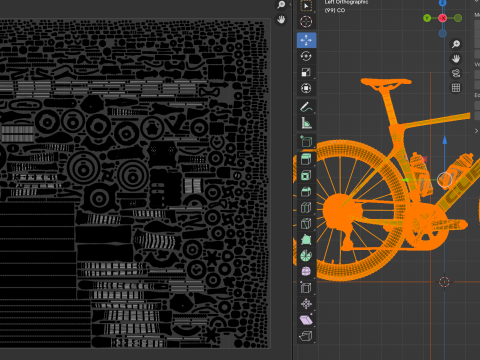The height and width of the screenshot is (360, 480).
Task: Expand the sidebar using the side arrow
Action: (476, 131)
